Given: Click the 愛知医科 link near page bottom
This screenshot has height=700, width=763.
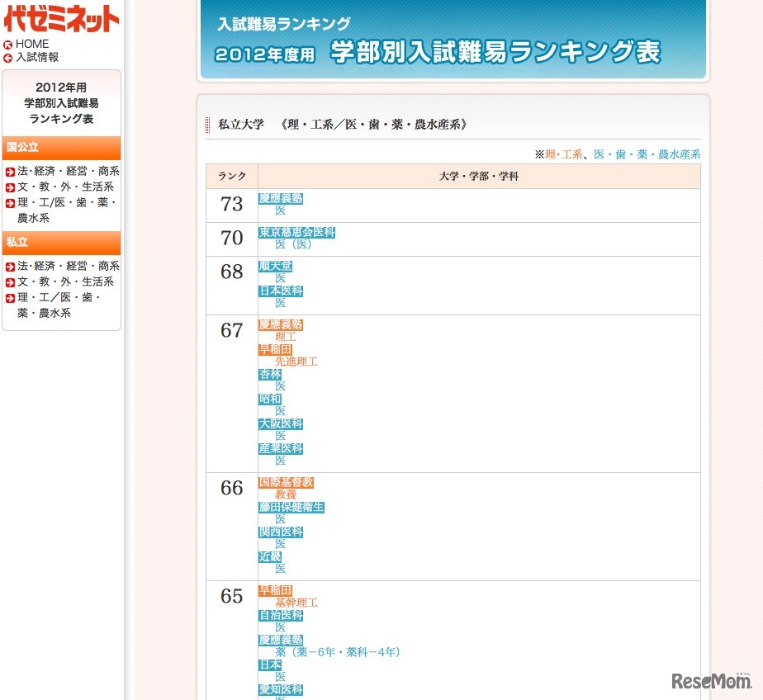Looking at the screenshot, I should (282, 688).
